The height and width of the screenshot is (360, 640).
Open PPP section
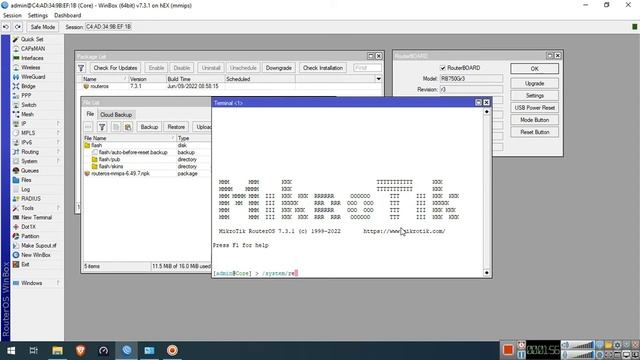(26, 96)
